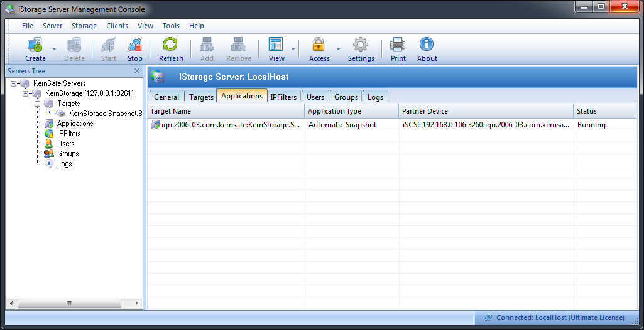Click the tree scrollbar left arrow
The image size is (644, 330).
coord(11,304)
